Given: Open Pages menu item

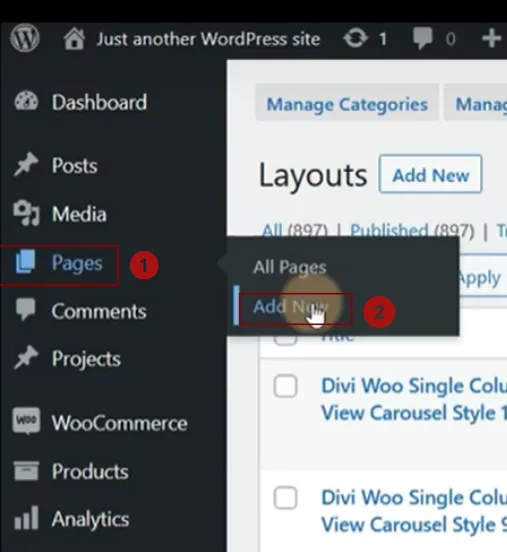Looking at the screenshot, I should [77, 263].
